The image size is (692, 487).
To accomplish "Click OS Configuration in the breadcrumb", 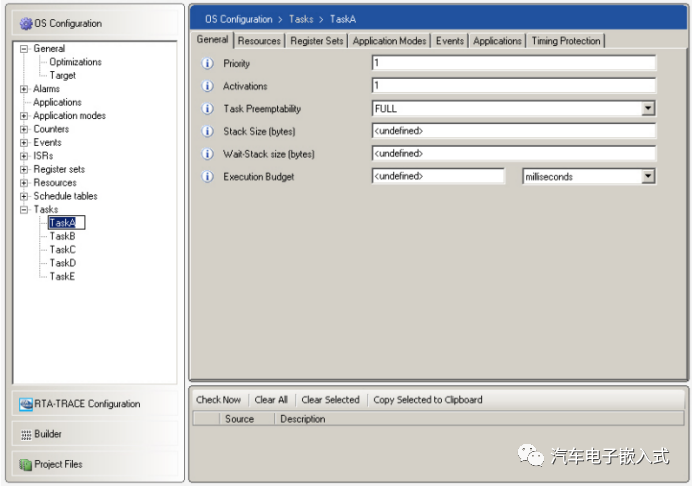I will 239,19.
